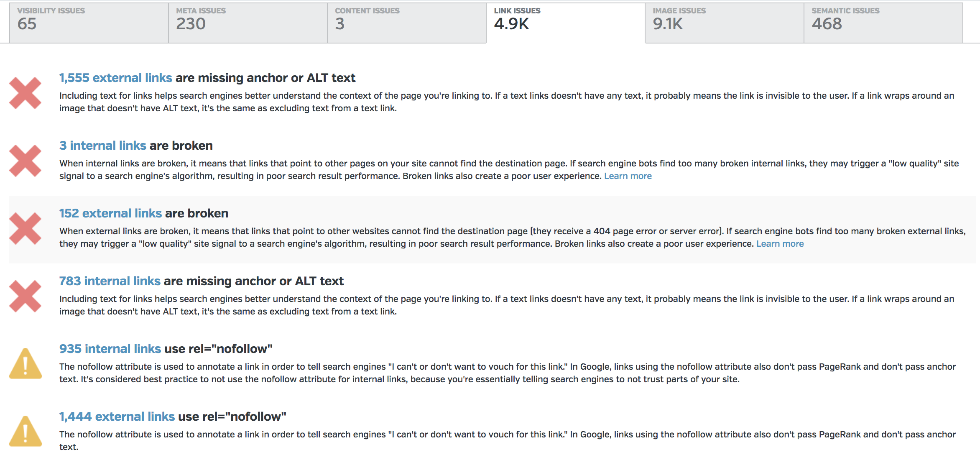Select the Content Issues tab
This screenshot has width=980, height=455.
[x=406, y=23]
